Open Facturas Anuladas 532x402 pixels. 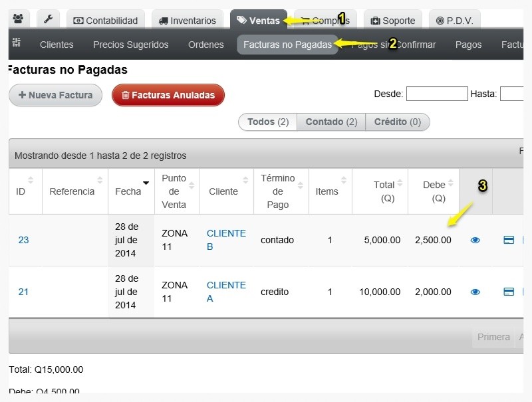coord(168,95)
